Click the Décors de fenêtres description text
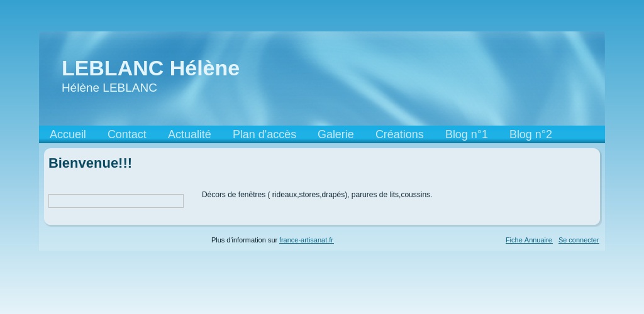Screen dimensions: 644x314 317,195
